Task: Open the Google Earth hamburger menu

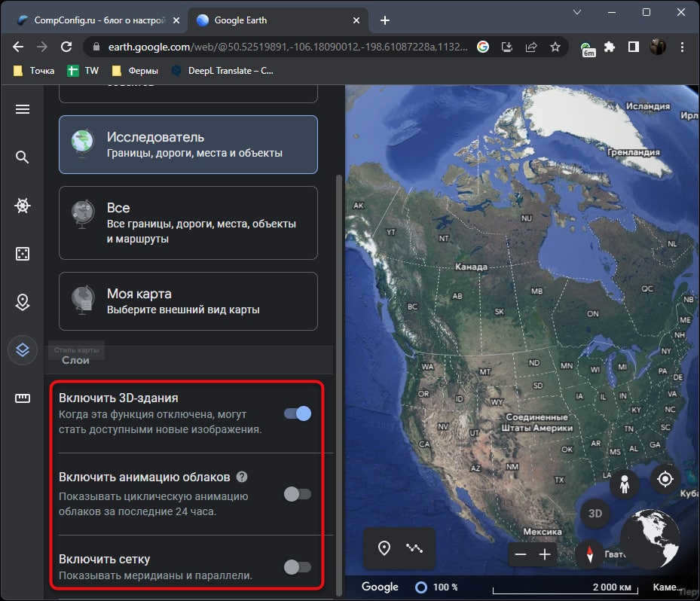Action: click(23, 109)
